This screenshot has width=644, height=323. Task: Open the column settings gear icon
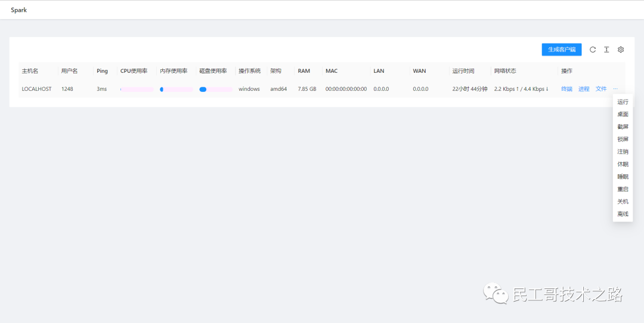pos(621,50)
